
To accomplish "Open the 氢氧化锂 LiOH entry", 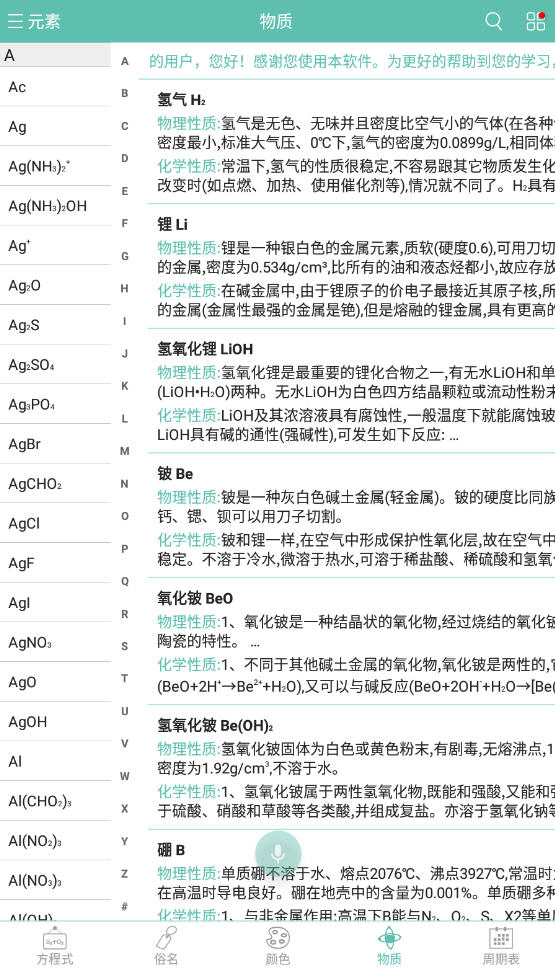I will [x=351, y=391].
